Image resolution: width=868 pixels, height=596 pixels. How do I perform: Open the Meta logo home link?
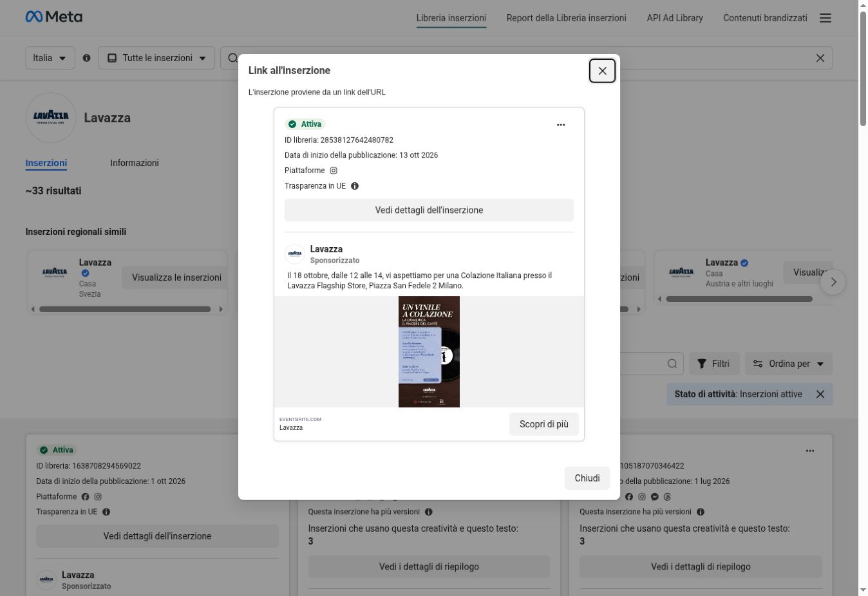click(54, 17)
